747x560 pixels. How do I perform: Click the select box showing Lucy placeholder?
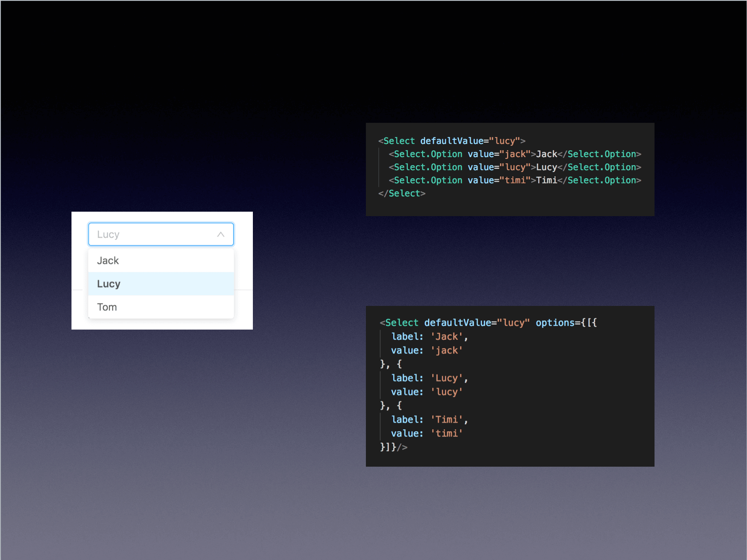click(x=152, y=234)
